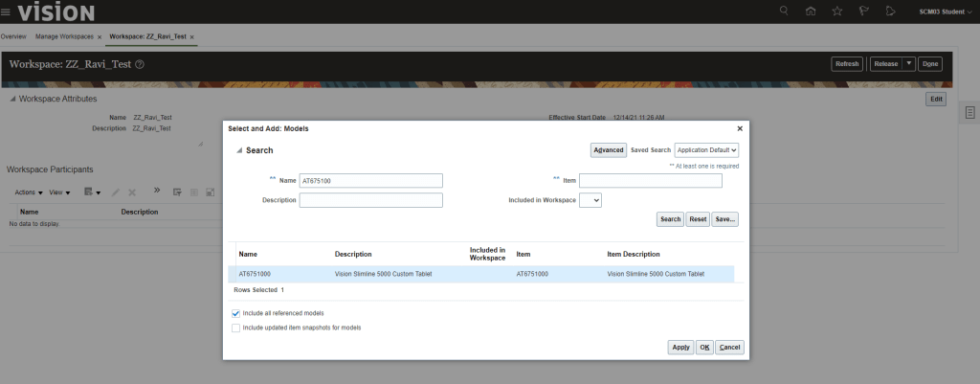Open the side panel document icon
This screenshot has height=384, width=980.
pos(969,114)
